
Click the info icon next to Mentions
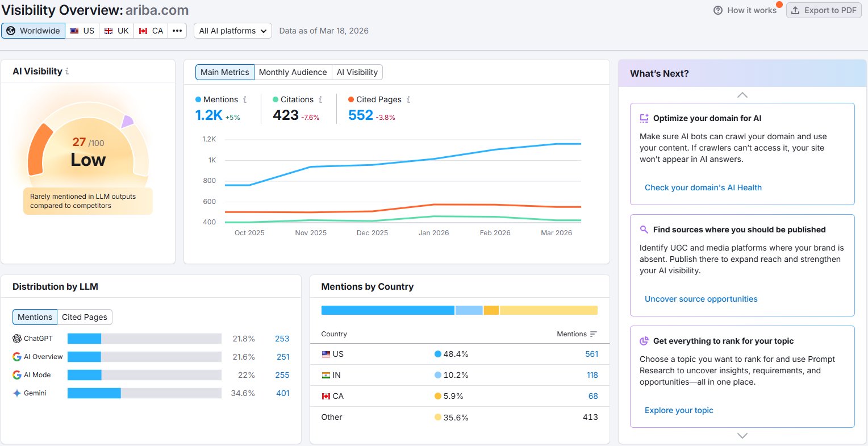click(245, 99)
